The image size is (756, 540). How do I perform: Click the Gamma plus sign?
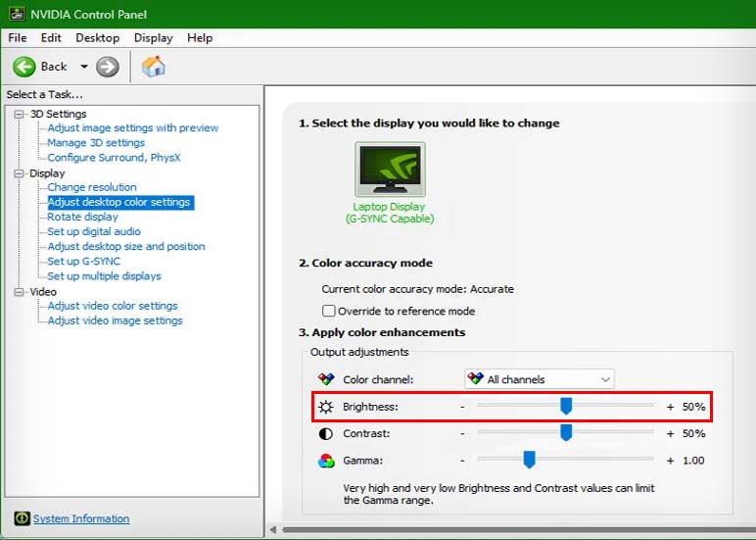point(670,462)
